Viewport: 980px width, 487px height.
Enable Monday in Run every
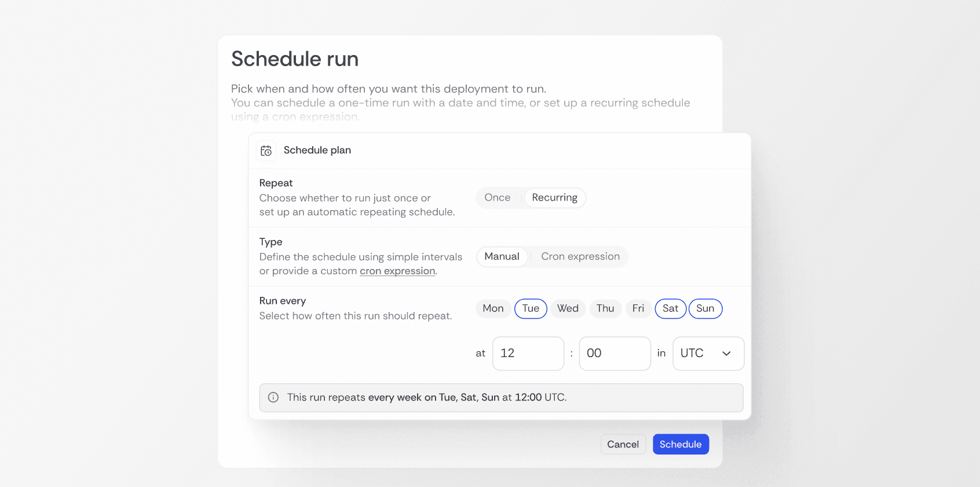coord(493,308)
